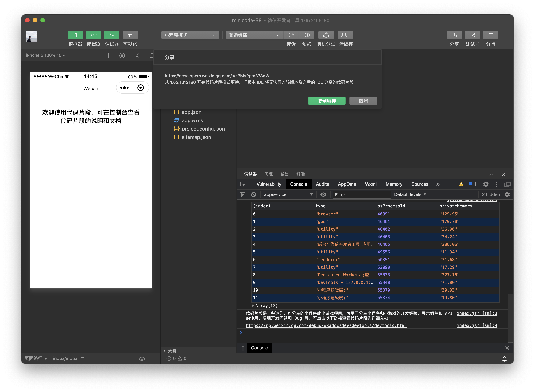The height and width of the screenshot is (392, 535).
Task: Click the clear console icon
Action: pos(254,195)
